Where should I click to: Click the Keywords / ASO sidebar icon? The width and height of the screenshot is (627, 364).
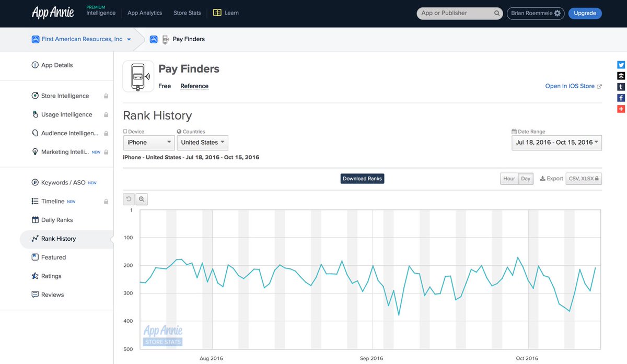tap(35, 183)
